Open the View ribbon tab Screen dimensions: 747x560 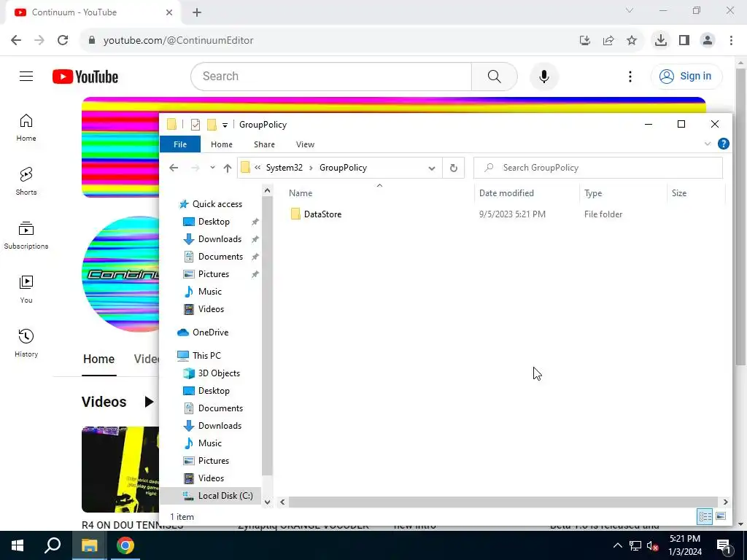click(305, 144)
